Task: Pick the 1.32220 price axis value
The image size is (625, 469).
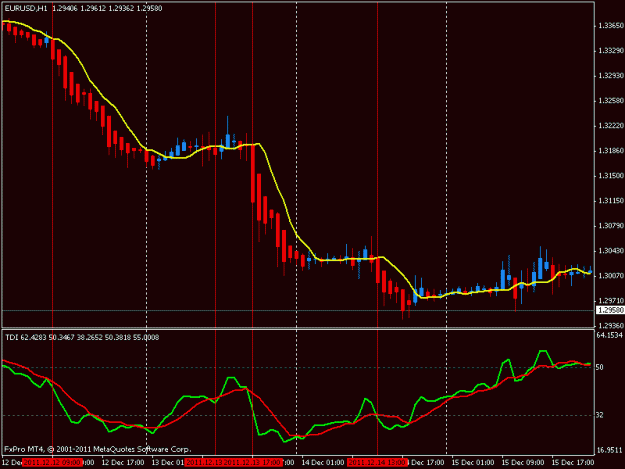Action: point(611,126)
